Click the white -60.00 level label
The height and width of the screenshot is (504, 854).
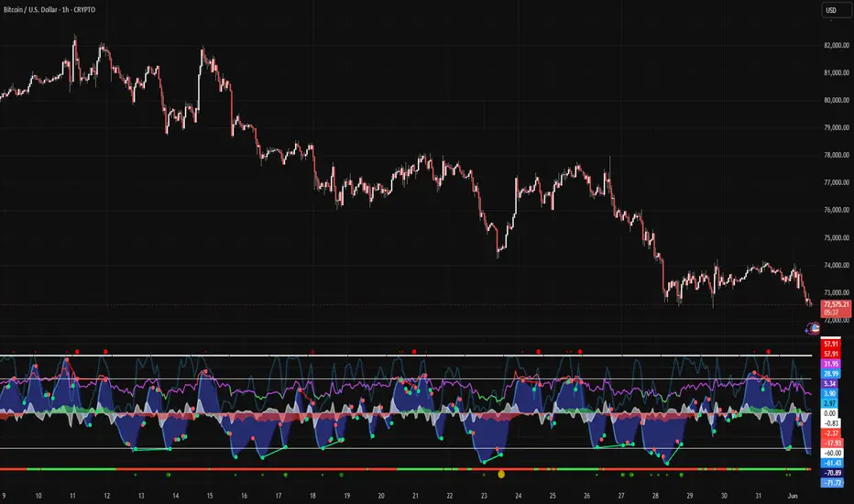click(x=832, y=453)
